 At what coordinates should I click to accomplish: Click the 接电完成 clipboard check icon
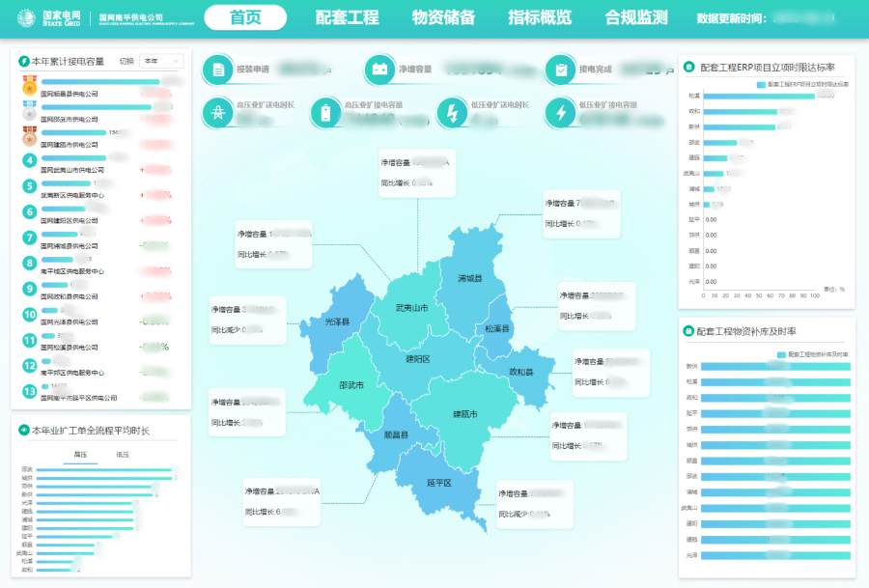point(560,70)
